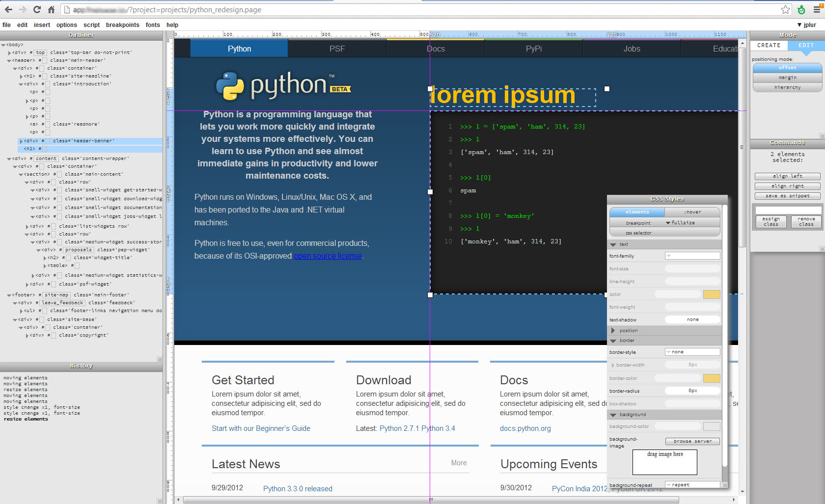Open the docs.python.org link

[x=525, y=428]
